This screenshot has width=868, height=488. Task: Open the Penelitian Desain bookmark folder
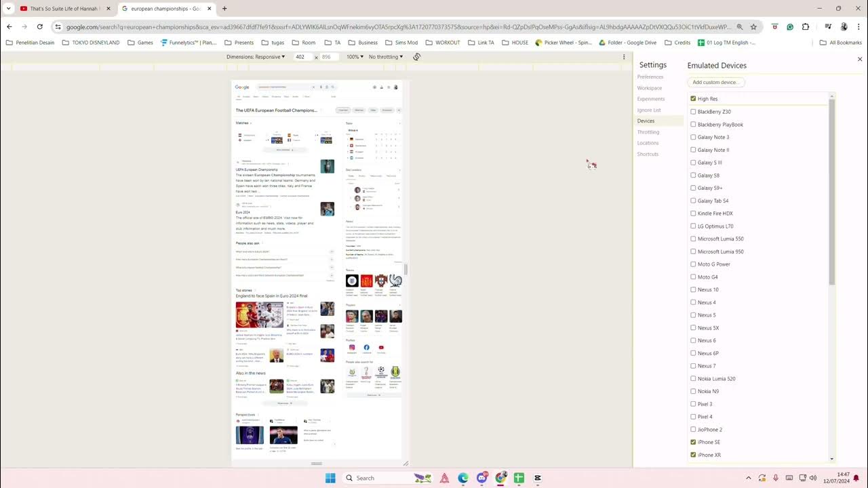tap(30, 43)
